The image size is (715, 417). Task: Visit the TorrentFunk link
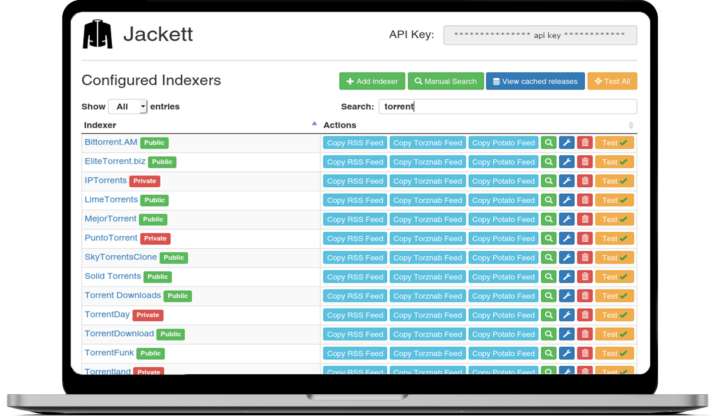[x=109, y=353]
